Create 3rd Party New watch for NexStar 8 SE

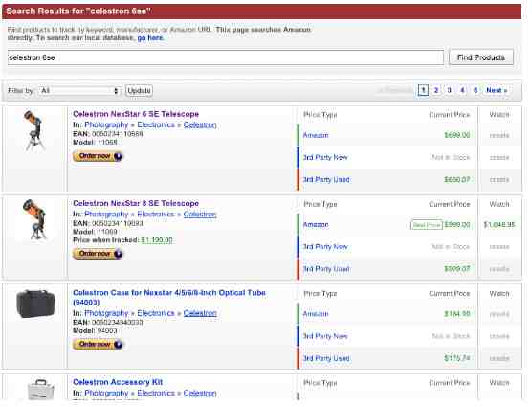click(499, 247)
